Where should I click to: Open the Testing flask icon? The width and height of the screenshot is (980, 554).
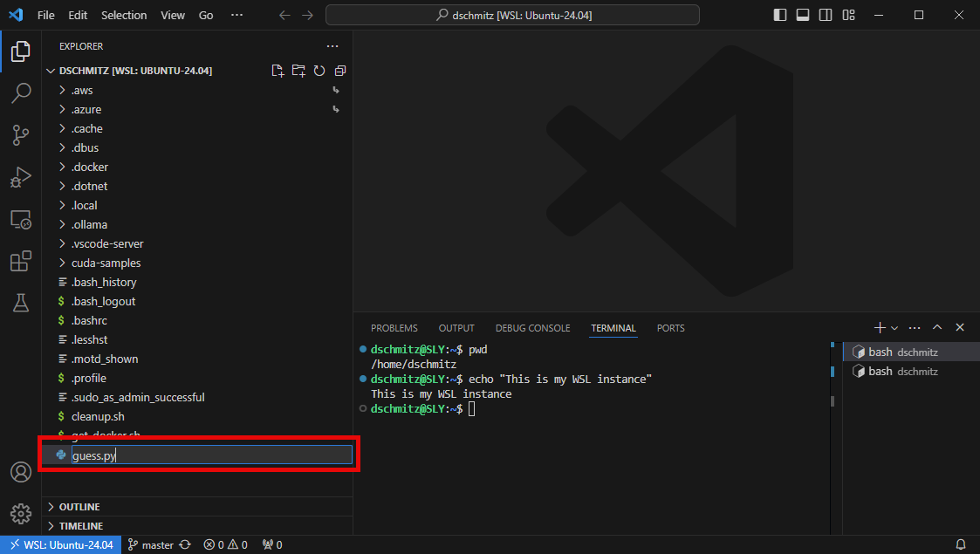[20, 303]
